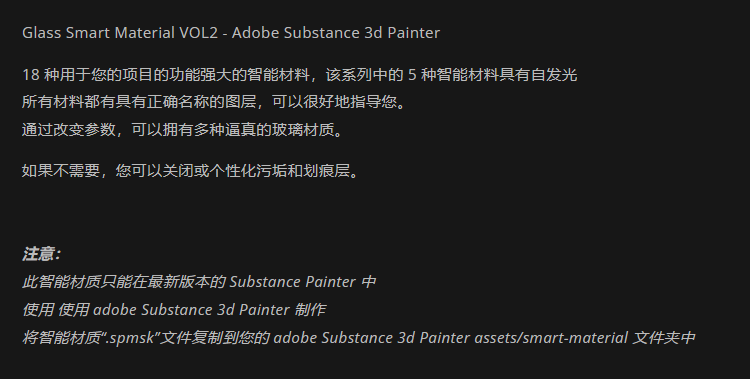Click the "assets/smart-material" path text

coord(551,338)
